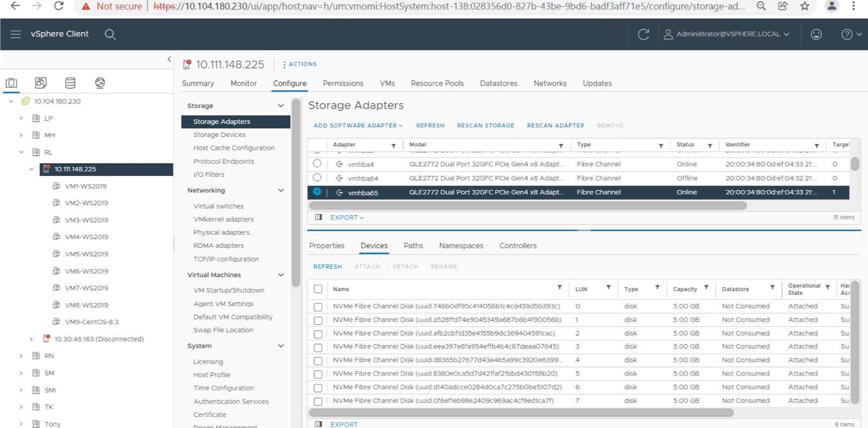The image size is (868, 428).
Task: Switch to VMs and Templates inventory view
Action: click(x=41, y=83)
